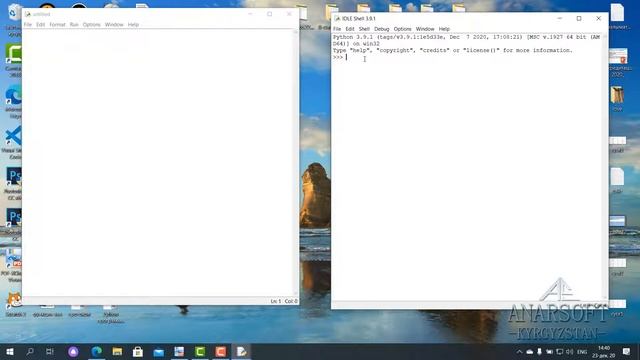Minimize the IDLE Shell window
Screen dimensions: 640x360
click(560, 18)
